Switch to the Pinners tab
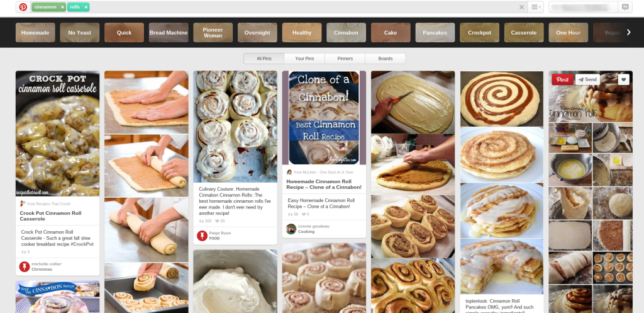Image resolution: width=644 pixels, height=313 pixels. 345,59
